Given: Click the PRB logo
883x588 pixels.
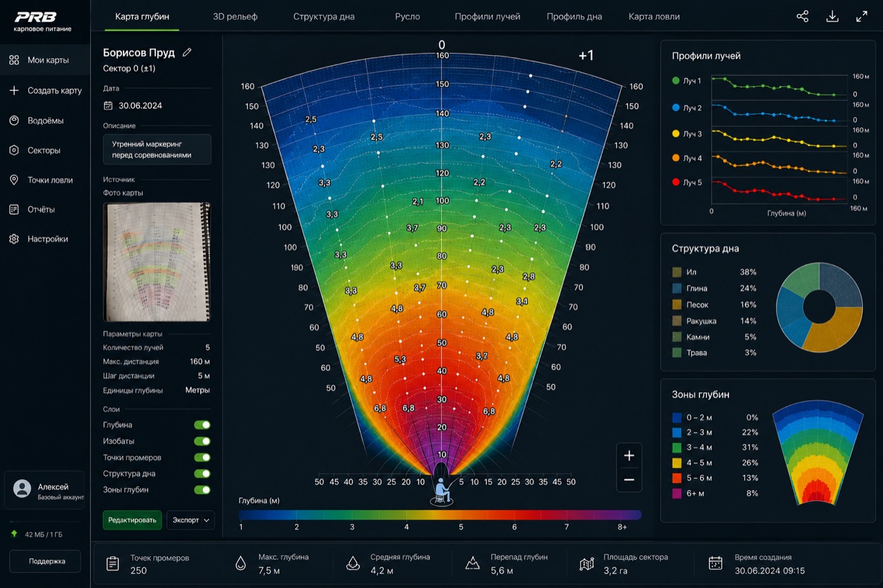Looking at the screenshot, I should [36, 17].
